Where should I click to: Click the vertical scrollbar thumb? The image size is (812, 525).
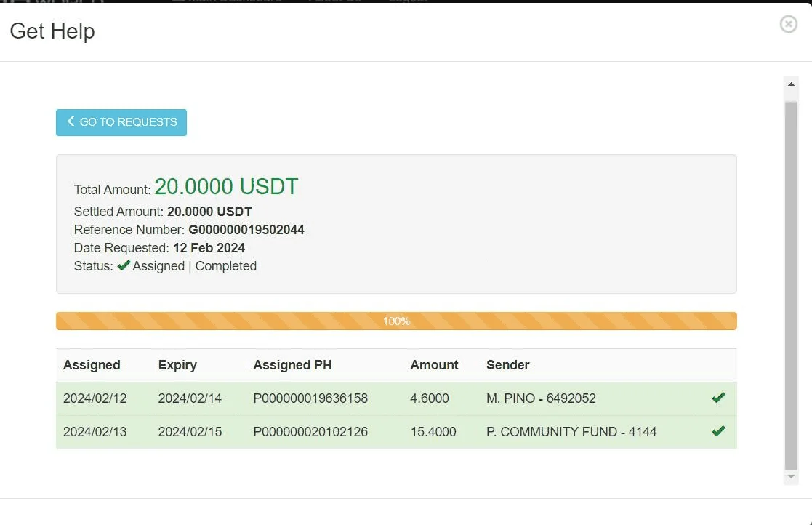tap(791, 285)
